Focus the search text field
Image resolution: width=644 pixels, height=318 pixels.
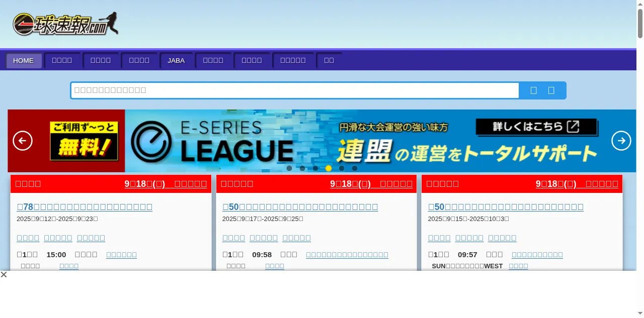tap(295, 90)
